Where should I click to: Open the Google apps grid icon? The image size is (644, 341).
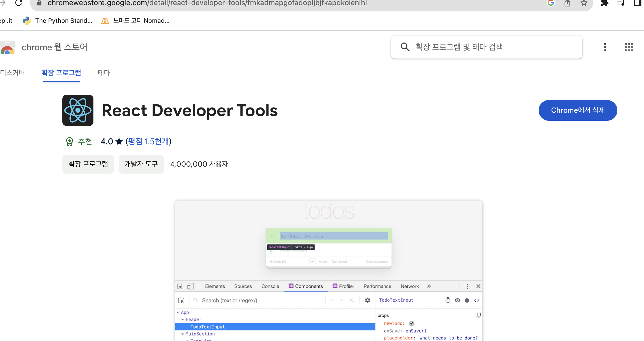click(x=629, y=47)
